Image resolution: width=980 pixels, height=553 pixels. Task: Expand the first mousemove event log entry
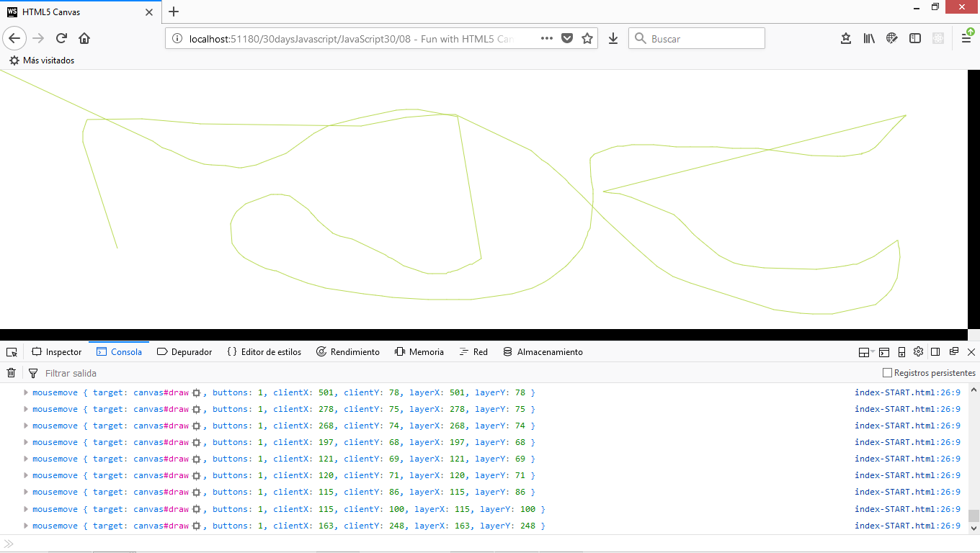[25, 392]
